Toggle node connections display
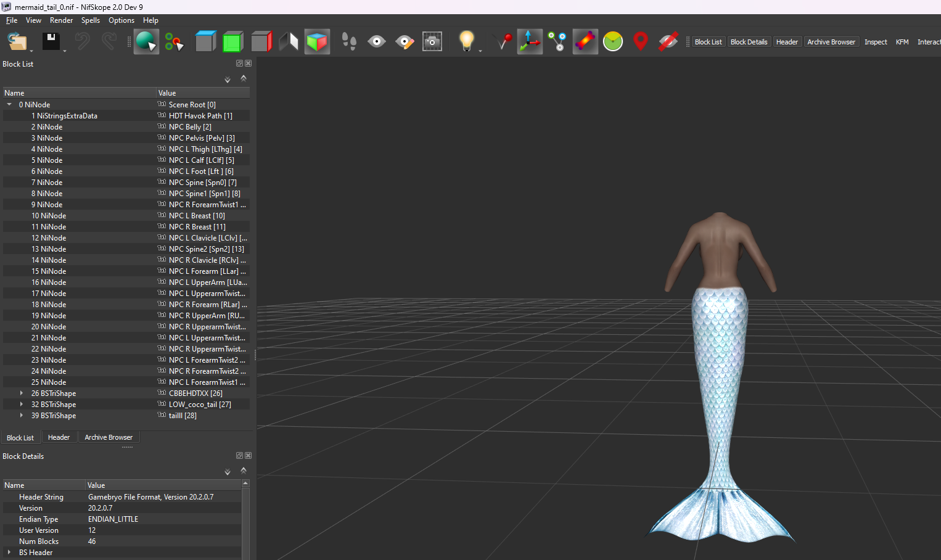 pos(557,42)
